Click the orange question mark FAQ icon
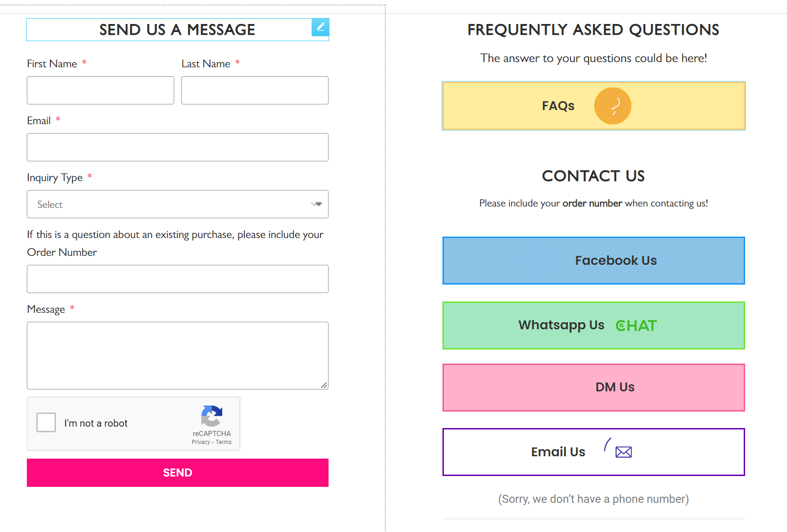 (x=612, y=106)
